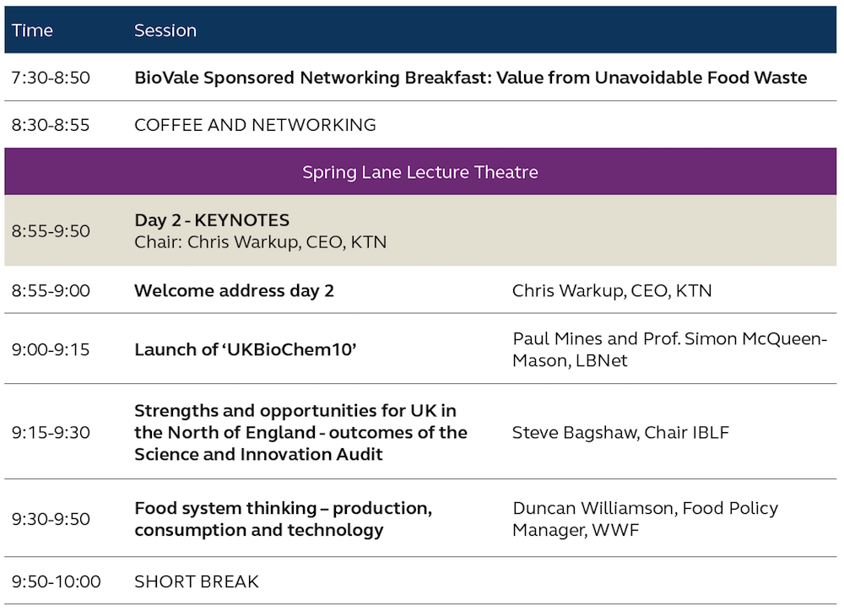The height and width of the screenshot is (616, 844).
Task: Select the COFFEE AND NETWORKING row
Action: [420, 125]
